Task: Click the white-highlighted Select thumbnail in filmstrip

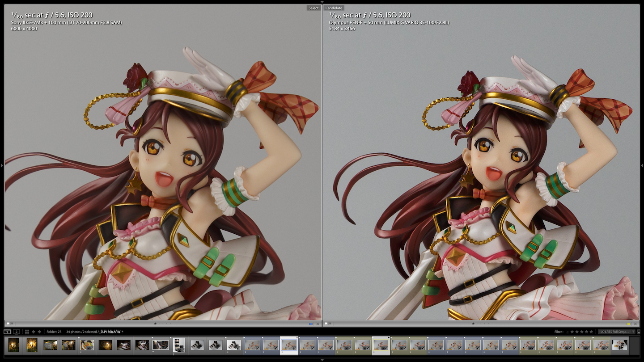Action: click(x=289, y=345)
